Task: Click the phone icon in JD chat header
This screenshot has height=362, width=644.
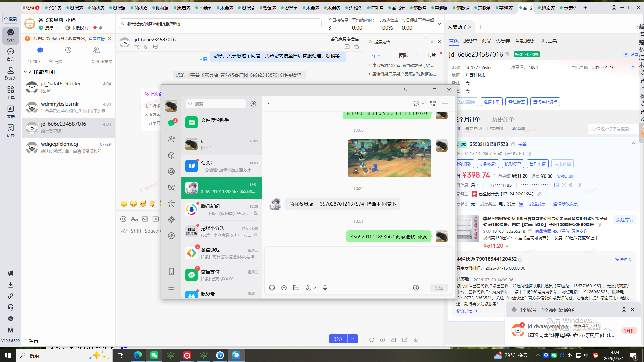Action: (146, 47)
